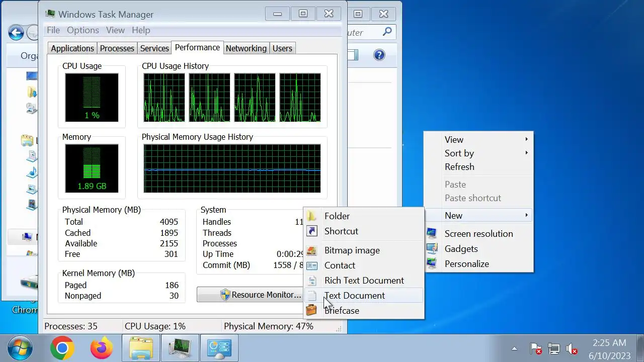The width and height of the screenshot is (644, 362).
Task: Expand the Sort by submenu
Action: (478, 153)
